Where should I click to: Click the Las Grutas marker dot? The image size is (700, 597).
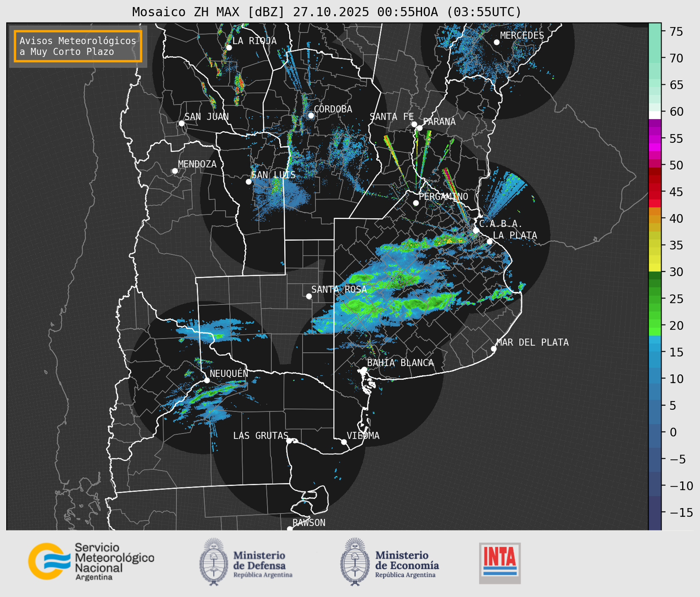289,441
